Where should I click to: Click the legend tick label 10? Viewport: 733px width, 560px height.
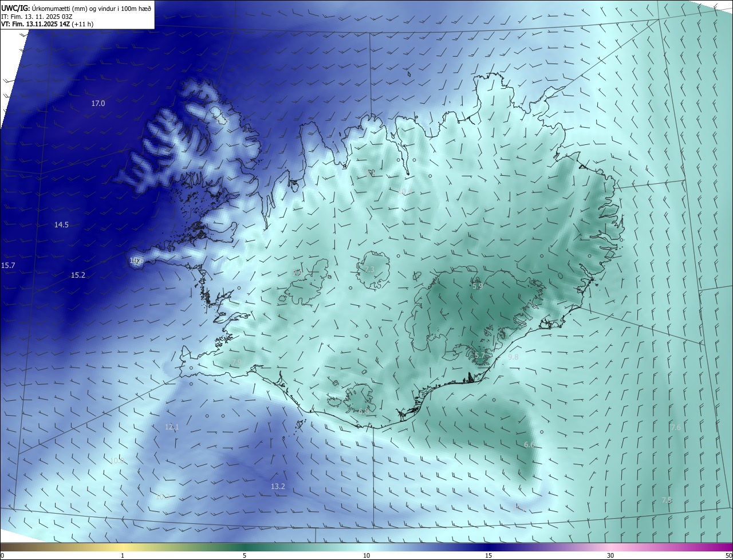click(x=366, y=555)
